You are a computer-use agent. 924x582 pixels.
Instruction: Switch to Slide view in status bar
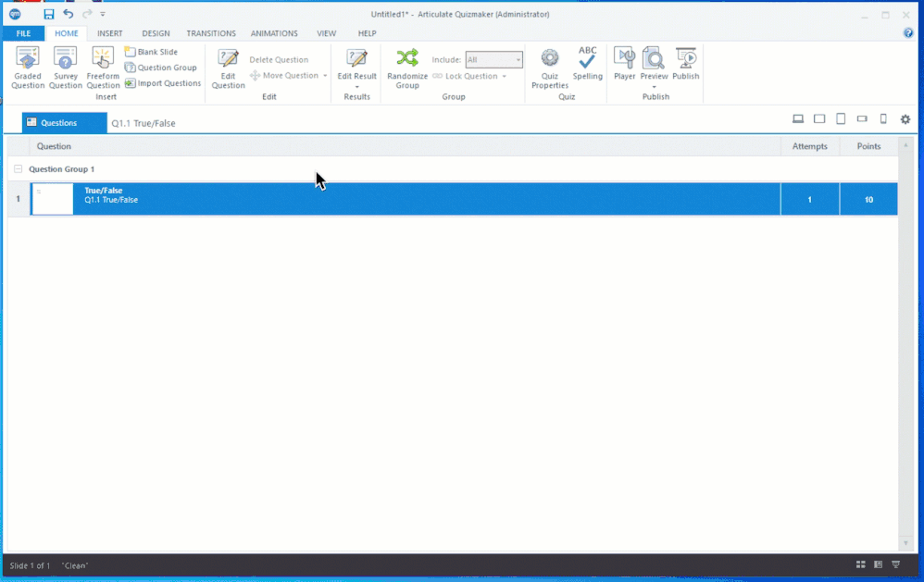tap(878, 564)
